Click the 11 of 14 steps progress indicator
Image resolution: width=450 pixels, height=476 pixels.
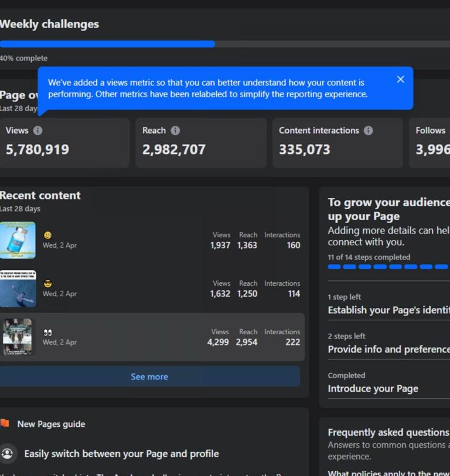[x=388, y=266]
